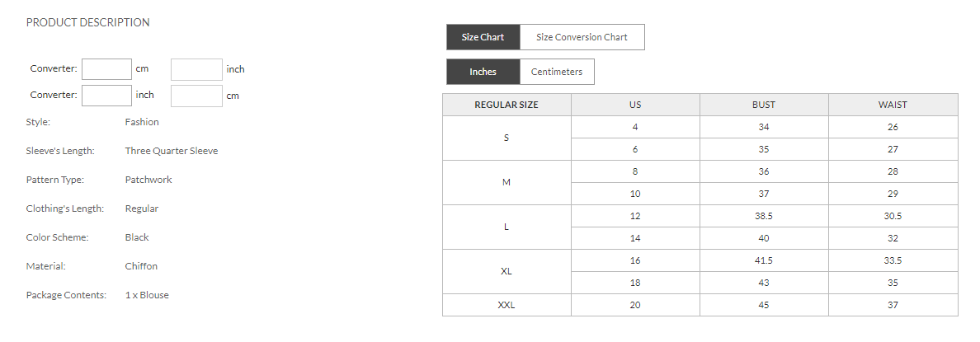This screenshot has width=980, height=342.
Task: Open the Size Conversion Chart tab
Action: (582, 37)
